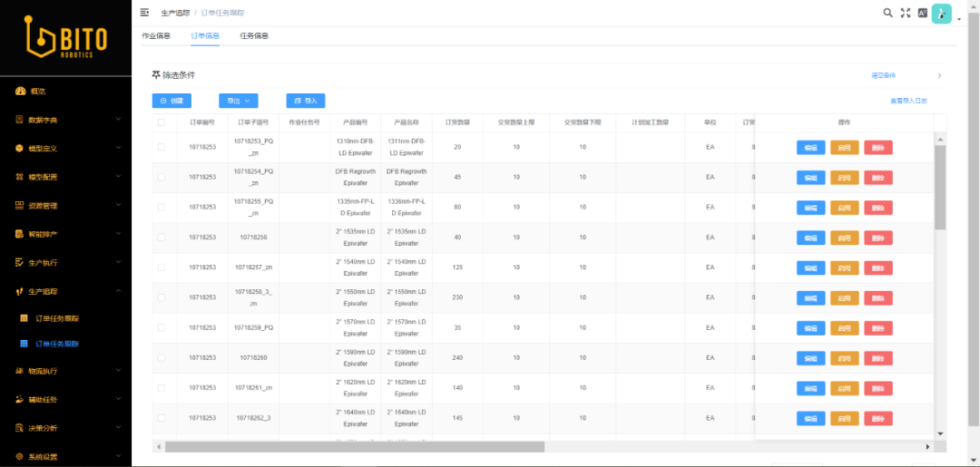Screen dimensions: 980x467
Task: Switch to the 作业信息 tab
Action: pyautogui.click(x=156, y=35)
